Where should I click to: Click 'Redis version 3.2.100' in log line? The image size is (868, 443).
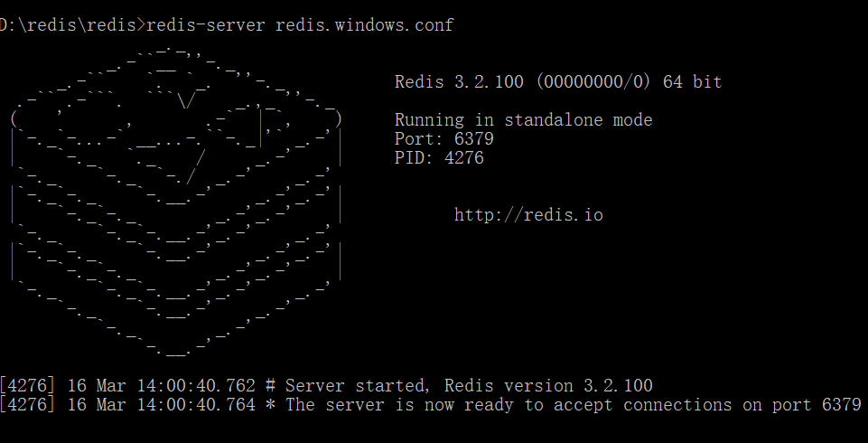click(x=548, y=385)
